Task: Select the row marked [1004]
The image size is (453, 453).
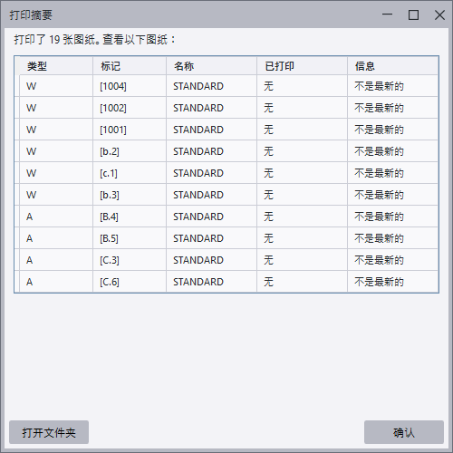Action: 229,86
